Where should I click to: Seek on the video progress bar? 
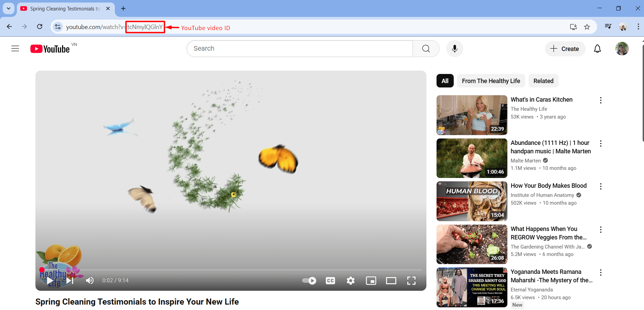pos(231,270)
